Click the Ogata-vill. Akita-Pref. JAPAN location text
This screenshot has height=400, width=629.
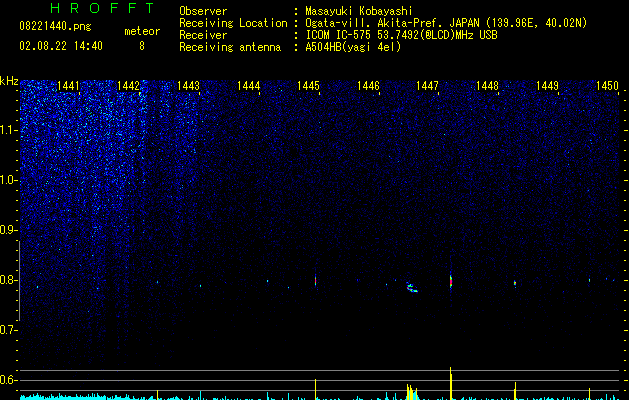pyautogui.click(x=446, y=23)
